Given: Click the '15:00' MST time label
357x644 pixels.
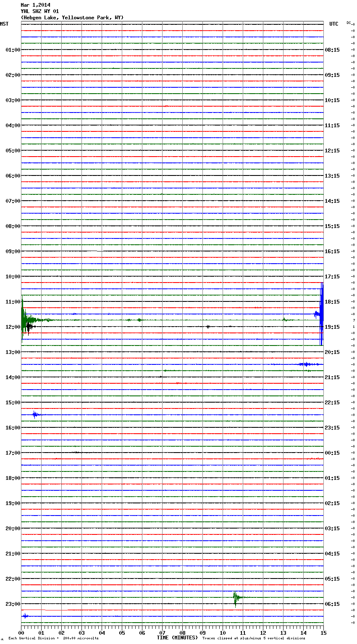Looking at the screenshot, I should pyautogui.click(x=13, y=403).
